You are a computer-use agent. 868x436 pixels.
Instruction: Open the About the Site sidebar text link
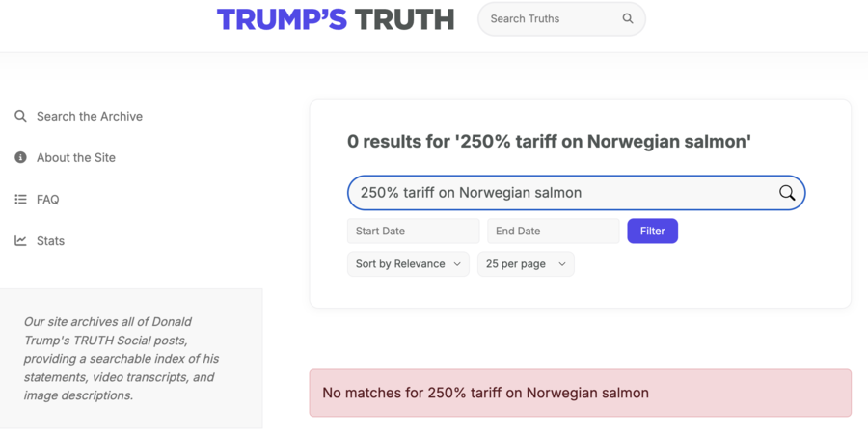76,157
